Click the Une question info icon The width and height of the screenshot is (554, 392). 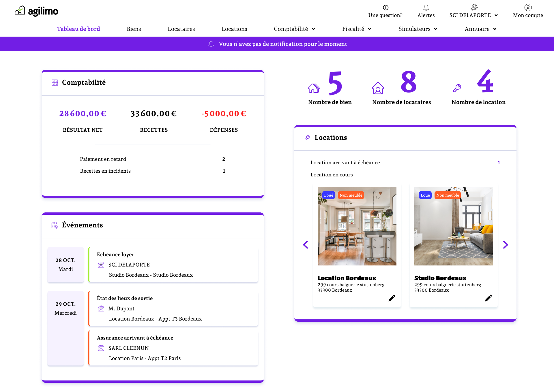click(x=385, y=7)
